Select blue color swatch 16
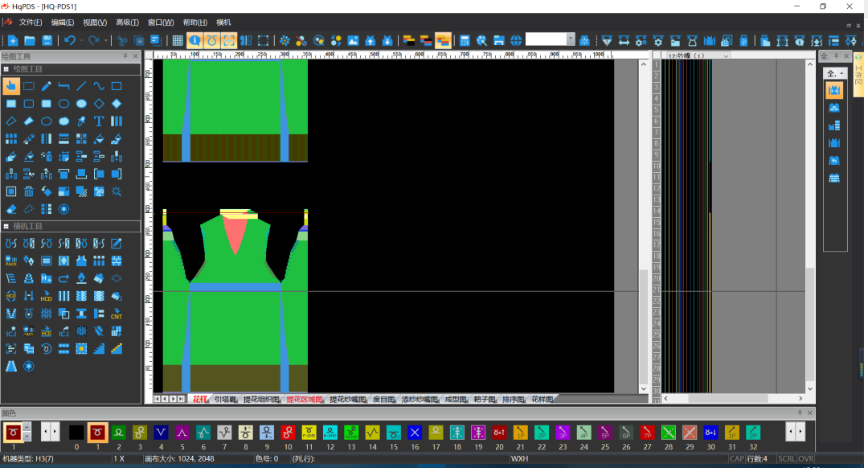The image size is (868, 468). (415, 432)
